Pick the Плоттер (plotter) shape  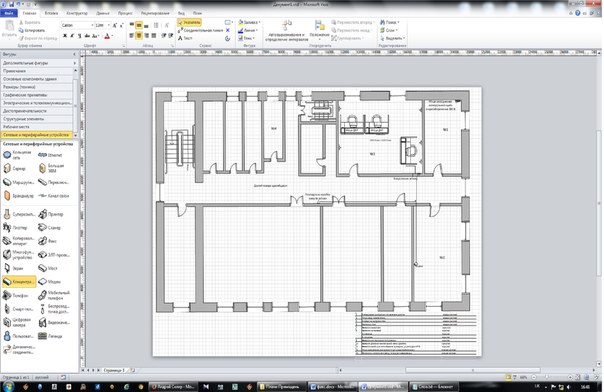15,228
